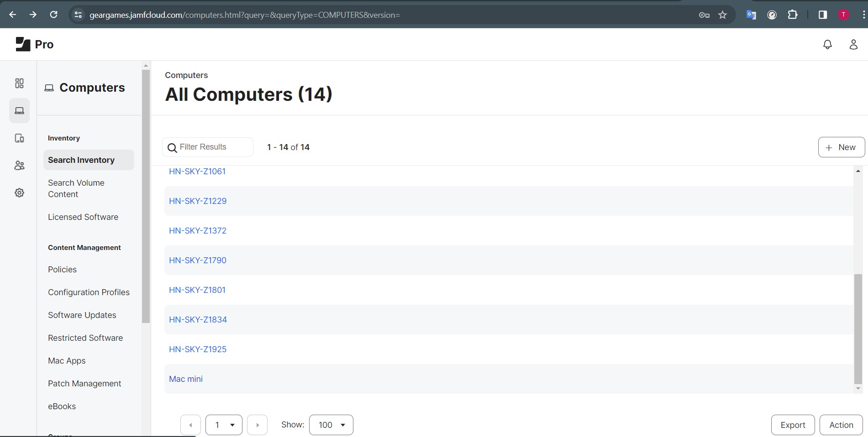The width and height of the screenshot is (868, 437).
Task: Reload the page in browser
Action: pos(53,15)
